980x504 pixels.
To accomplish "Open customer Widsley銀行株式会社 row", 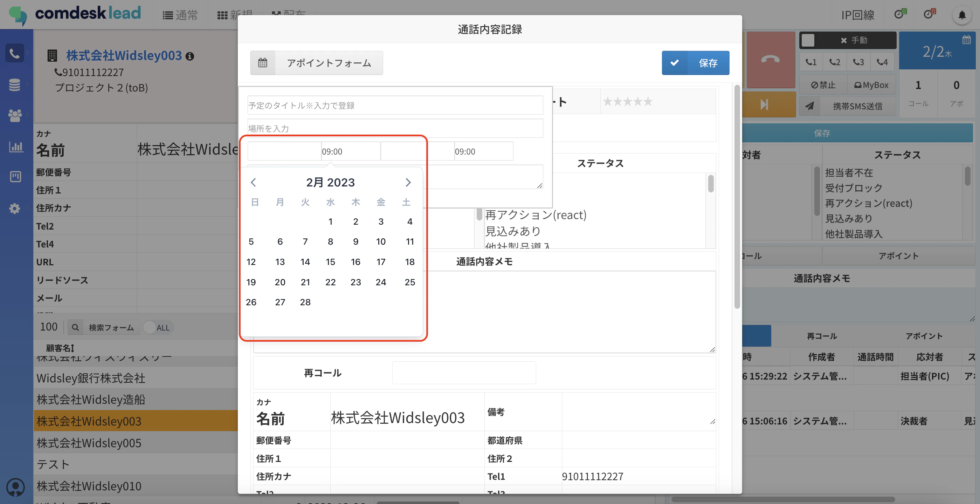I will (x=136, y=377).
